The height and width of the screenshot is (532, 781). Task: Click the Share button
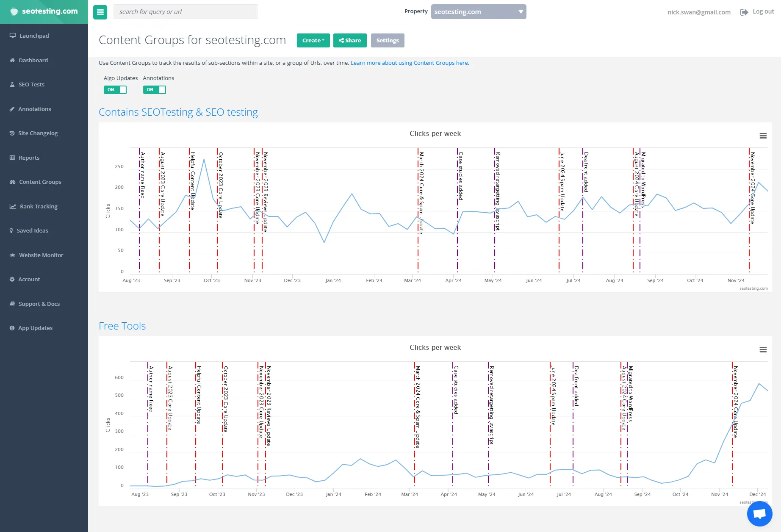pyautogui.click(x=350, y=40)
